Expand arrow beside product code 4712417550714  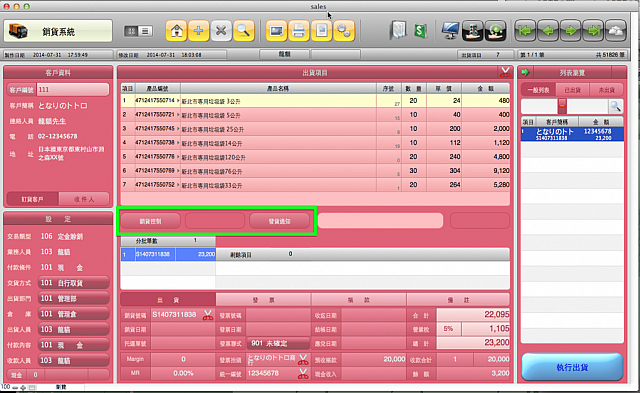[x=178, y=100]
